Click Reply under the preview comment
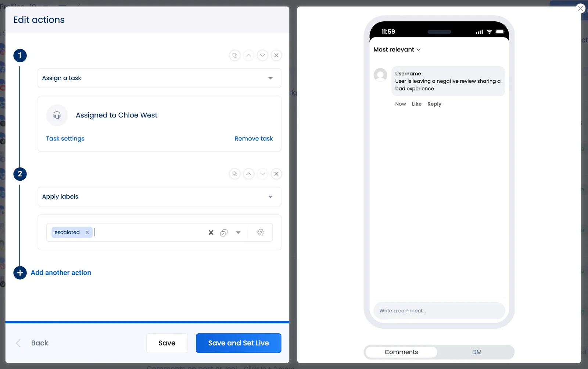The height and width of the screenshot is (369, 588). tap(434, 104)
